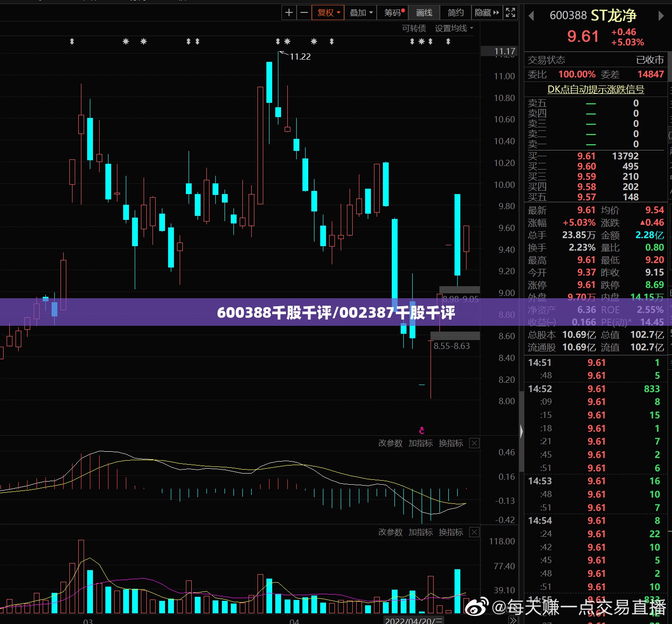Viewport: 672px width, 624px height.
Task: Click the 8.55-8.63 gap label
Action: click(x=452, y=346)
